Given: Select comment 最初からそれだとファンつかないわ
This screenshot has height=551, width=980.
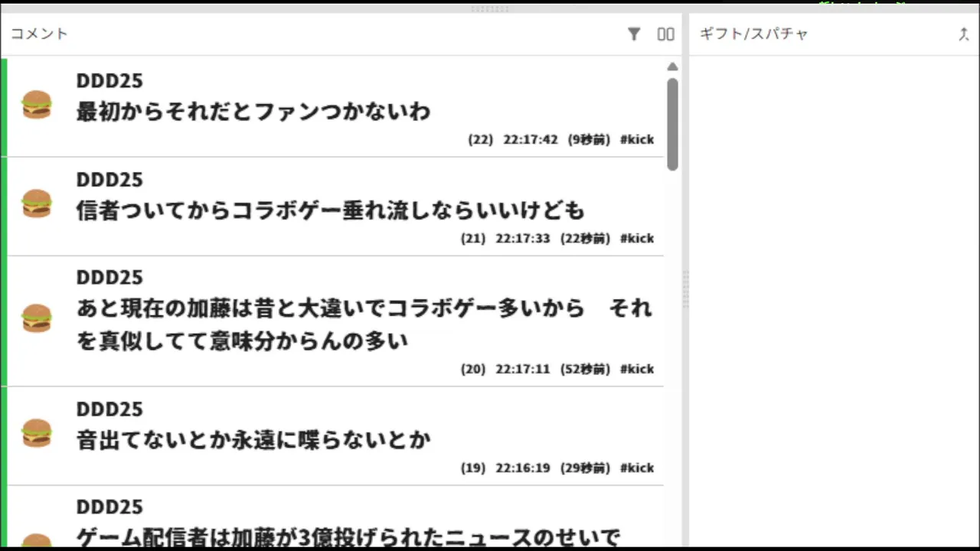Looking at the screenshot, I should point(253,112).
